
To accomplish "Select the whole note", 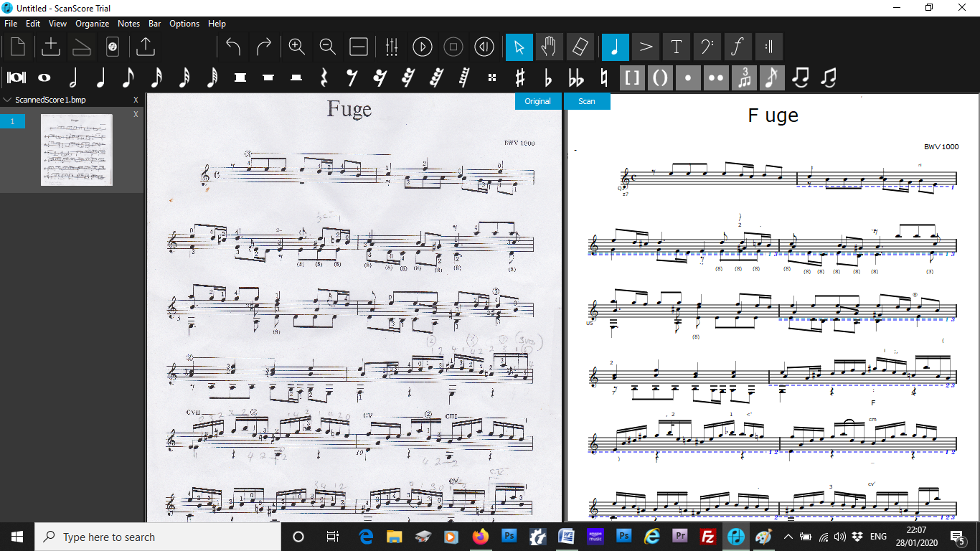I will point(44,77).
